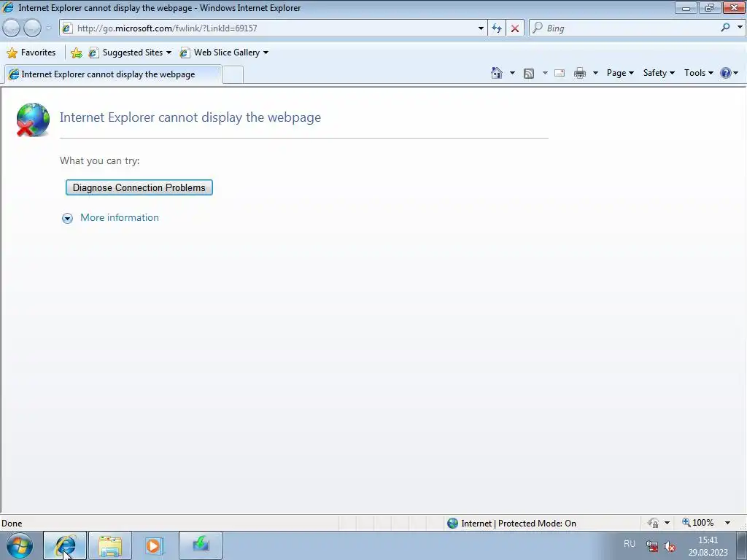
Task: Open the search provider dropdown arrow
Action: click(740, 28)
